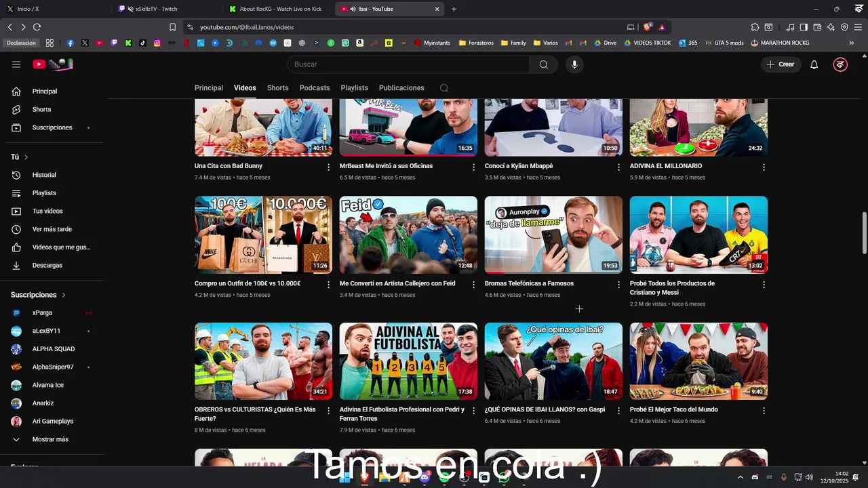
Task: Open Ver más tarde in sidebar
Action: point(52,229)
